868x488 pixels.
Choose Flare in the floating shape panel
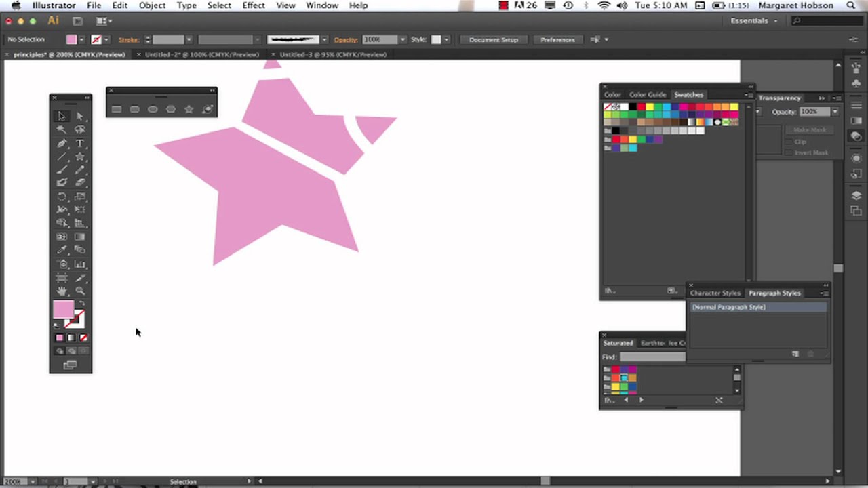pyautogui.click(x=208, y=109)
